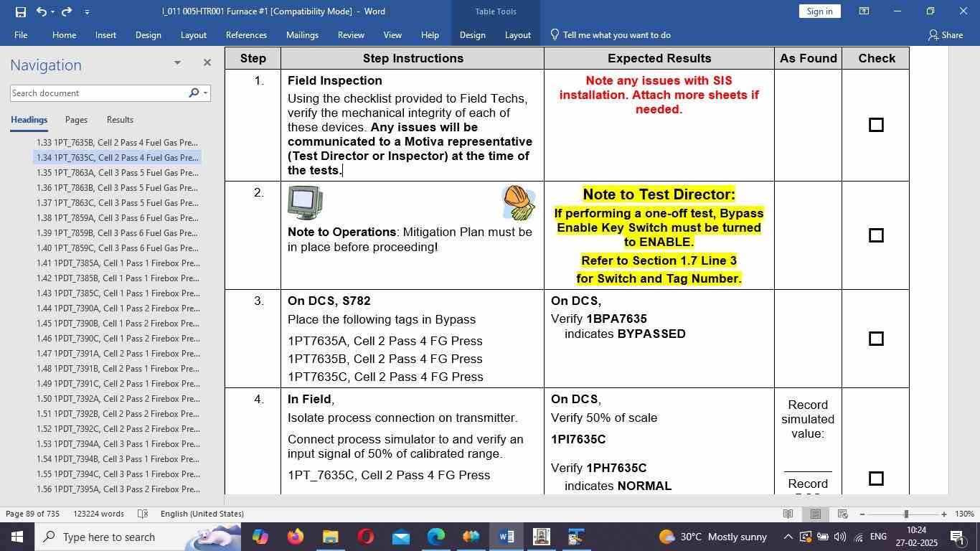Click the magnifier search icon in Navigation

pos(194,93)
